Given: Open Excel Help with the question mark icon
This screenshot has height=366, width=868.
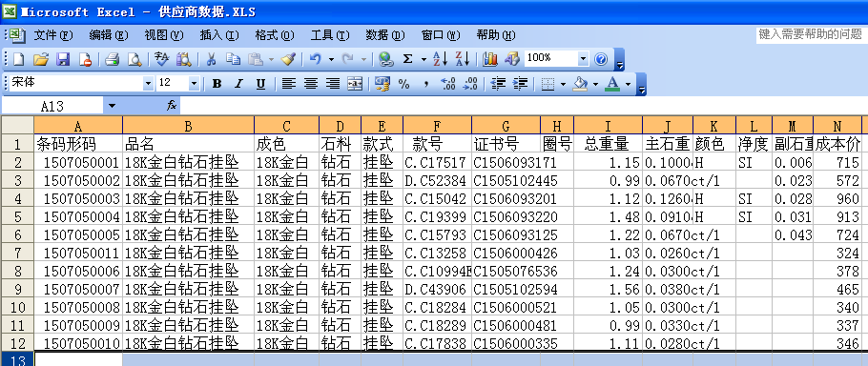Looking at the screenshot, I should pyautogui.click(x=601, y=59).
